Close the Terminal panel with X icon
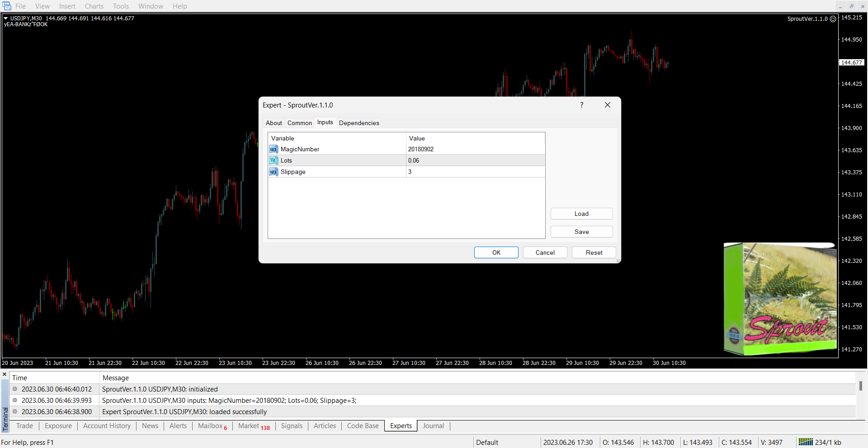The width and height of the screenshot is (868, 448). pyautogui.click(x=5, y=374)
